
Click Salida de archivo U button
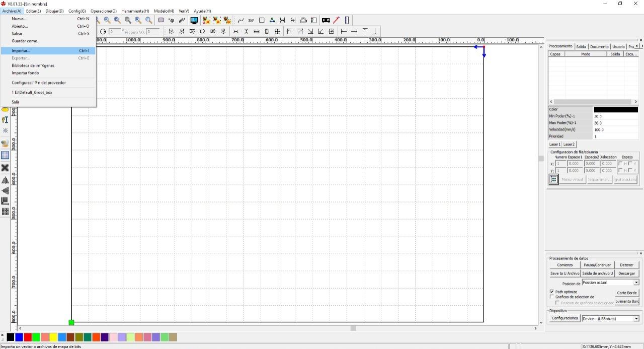click(x=597, y=273)
